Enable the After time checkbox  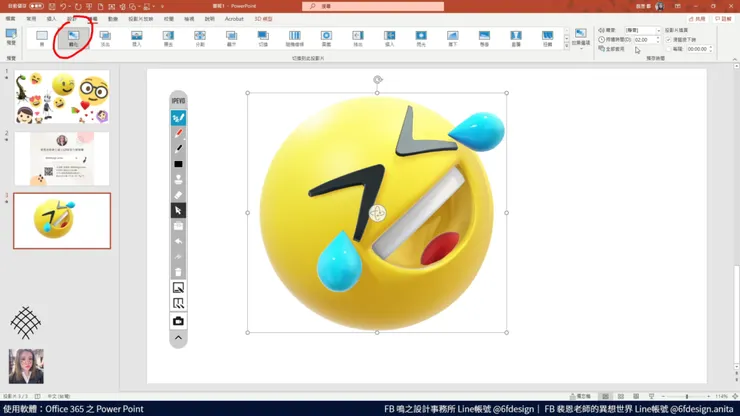point(669,49)
